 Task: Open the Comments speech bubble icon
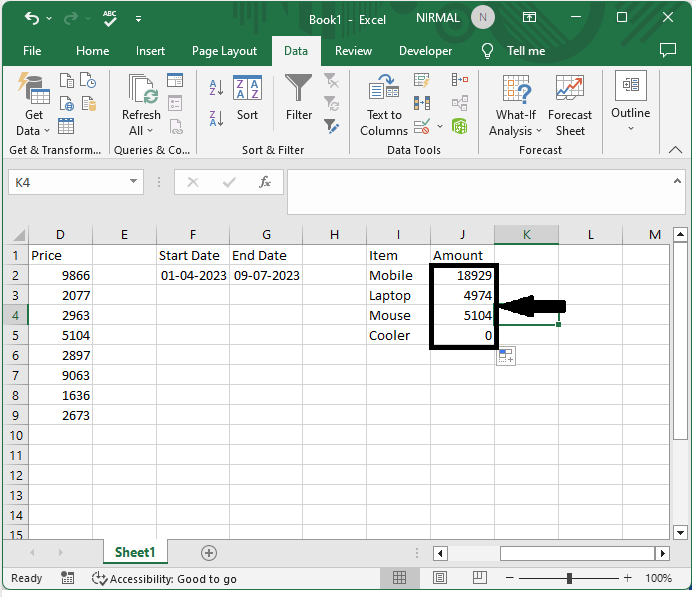point(668,50)
